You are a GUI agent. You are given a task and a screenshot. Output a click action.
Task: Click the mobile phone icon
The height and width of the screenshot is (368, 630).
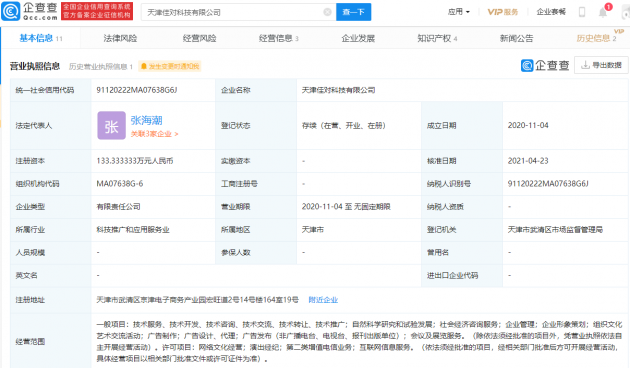coord(582,12)
